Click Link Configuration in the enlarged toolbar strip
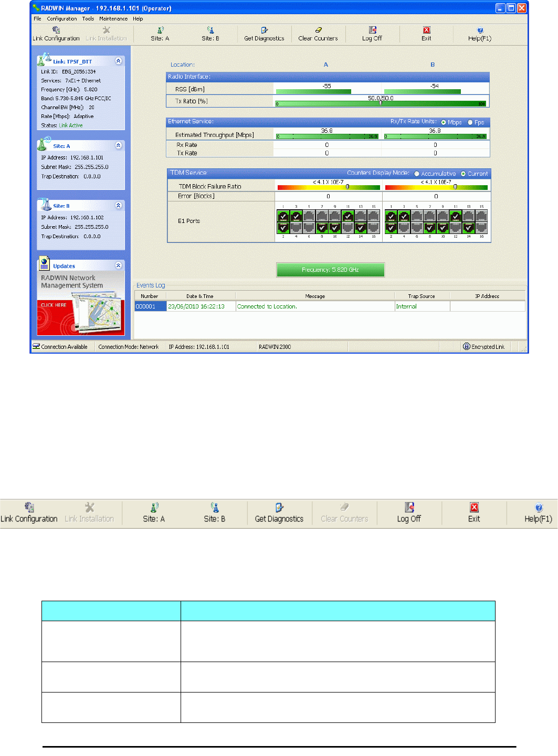Image resolution: width=558 pixels, height=756 pixels. pyautogui.click(x=29, y=513)
